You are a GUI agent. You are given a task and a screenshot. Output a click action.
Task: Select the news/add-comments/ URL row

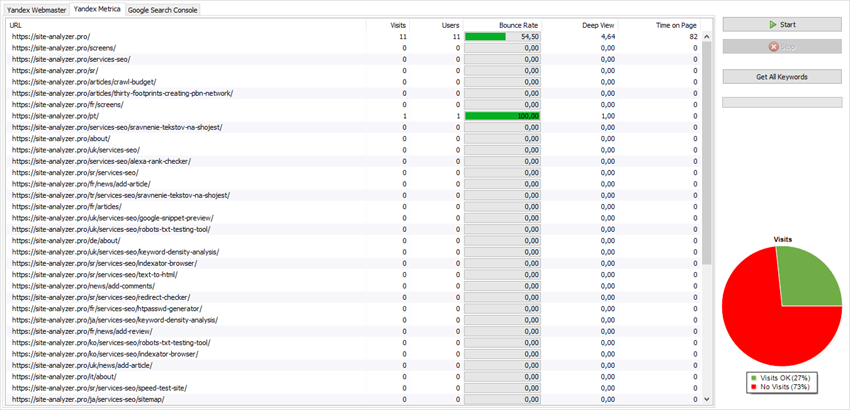355,286
